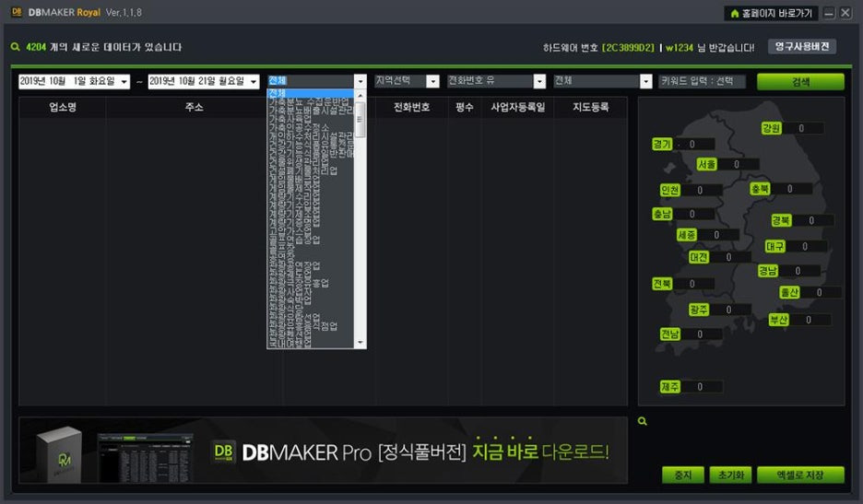The width and height of the screenshot is (863, 504).
Task: Click the DBMAKER Pro download banner
Action: [323, 450]
